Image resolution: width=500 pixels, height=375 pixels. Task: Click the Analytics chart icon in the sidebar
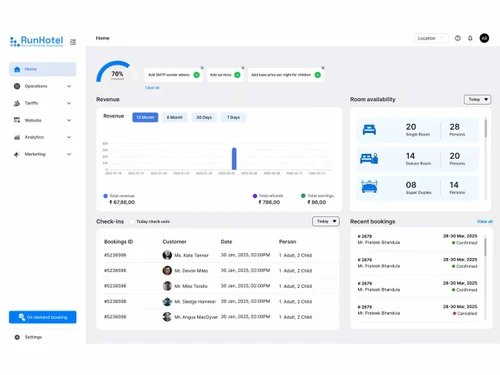click(17, 137)
